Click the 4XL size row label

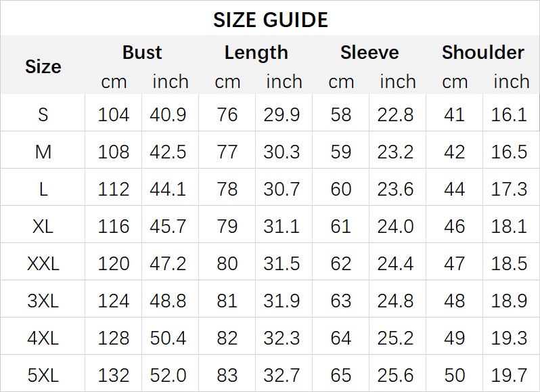click(43, 338)
